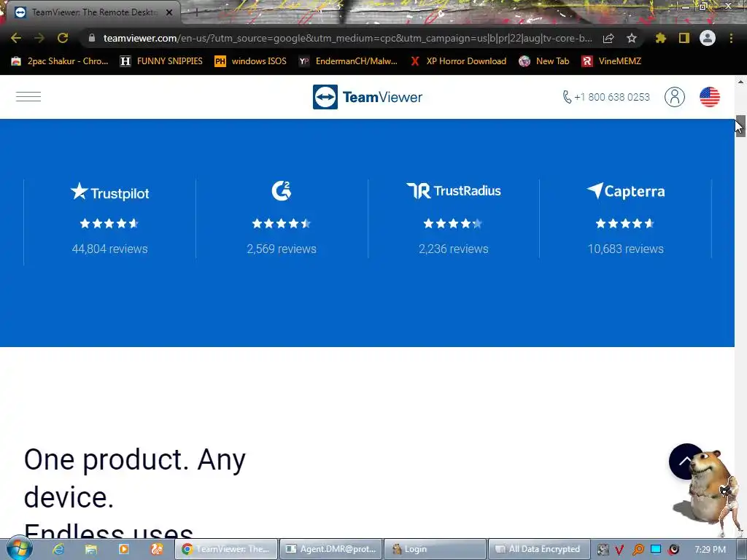
Task: Open the XP Horror Download bookmark
Action: tap(458, 61)
